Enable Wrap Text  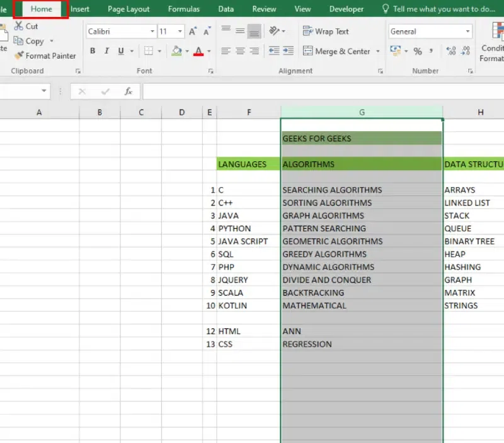[x=326, y=31]
